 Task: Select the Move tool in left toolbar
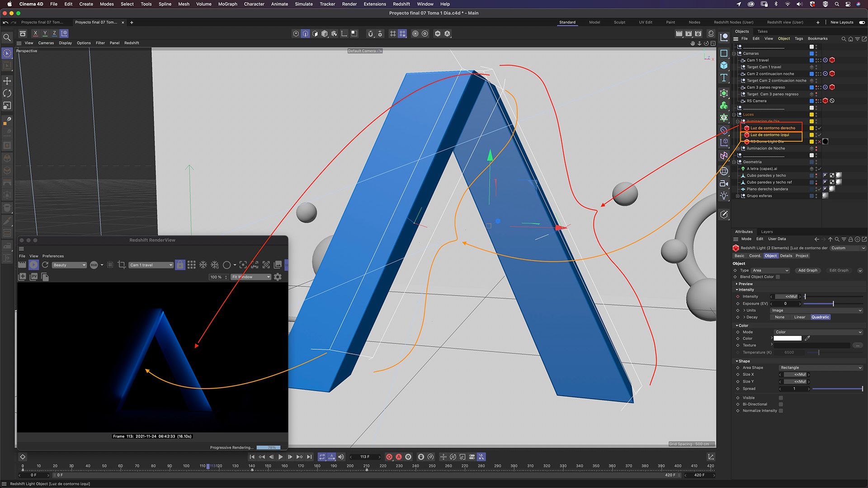click(x=7, y=81)
